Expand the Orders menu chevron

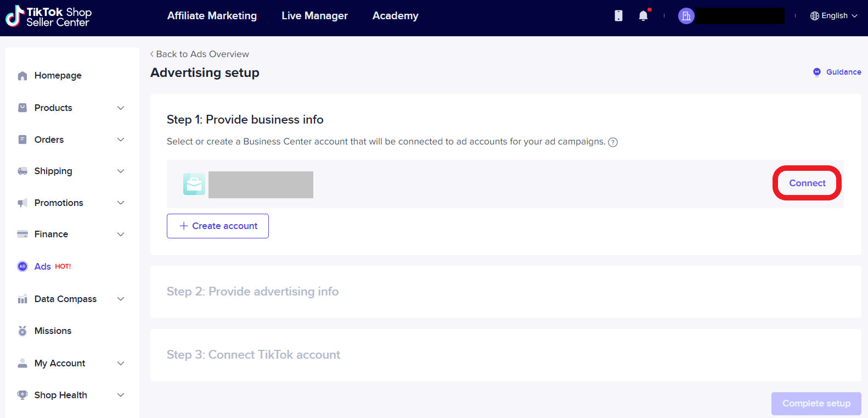click(121, 140)
